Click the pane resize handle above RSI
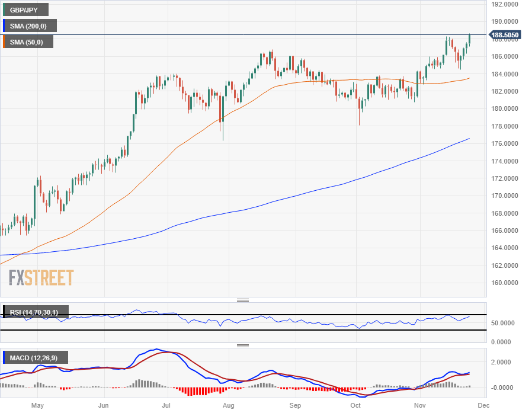The height and width of the screenshot is (413, 532). pos(242,300)
